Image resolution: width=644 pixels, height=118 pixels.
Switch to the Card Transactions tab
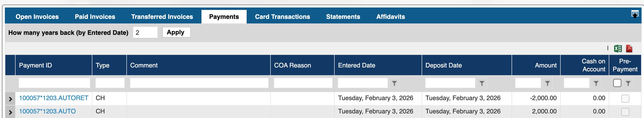[x=282, y=17]
